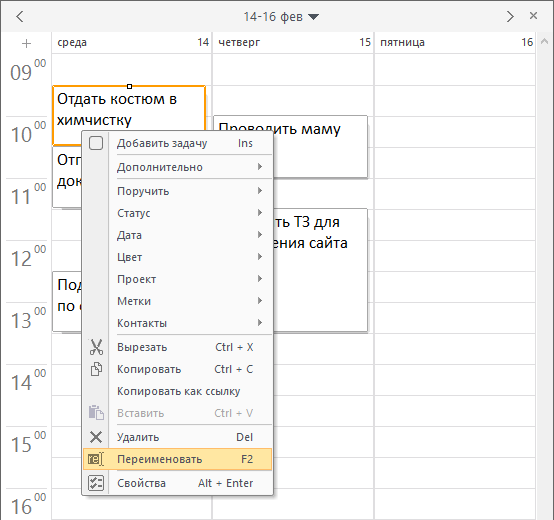Open the 14-16 фев date dropdown
Screen dimensions: 554x520
281,17
